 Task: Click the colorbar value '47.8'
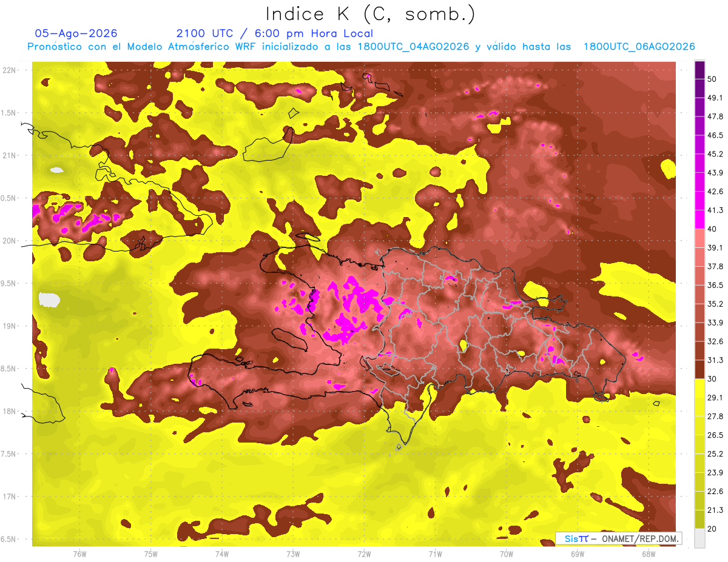point(715,116)
